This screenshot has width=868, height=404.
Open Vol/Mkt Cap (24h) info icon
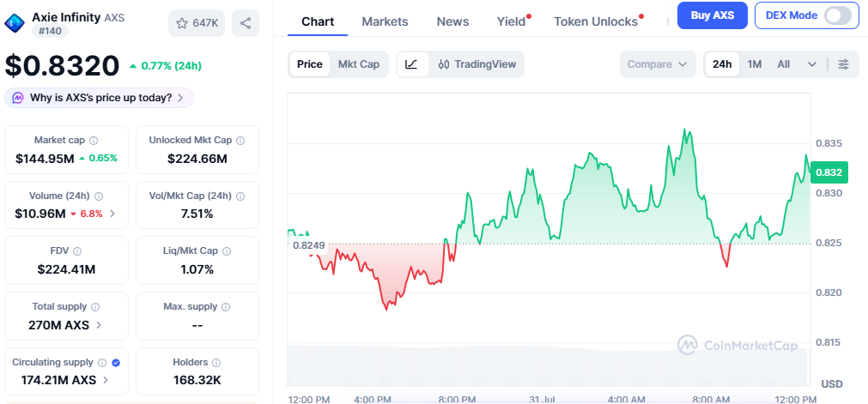click(x=240, y=196)
